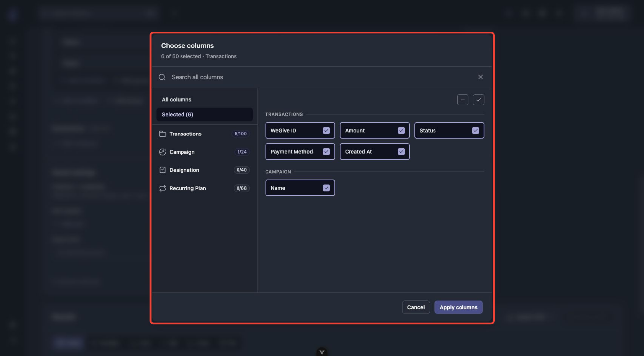Click the deselect all minus icon
This screenshot has width=644, height=356.
462,100
